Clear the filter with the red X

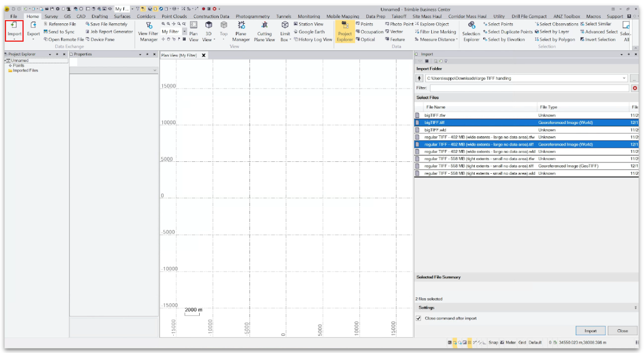click(634, 88)
